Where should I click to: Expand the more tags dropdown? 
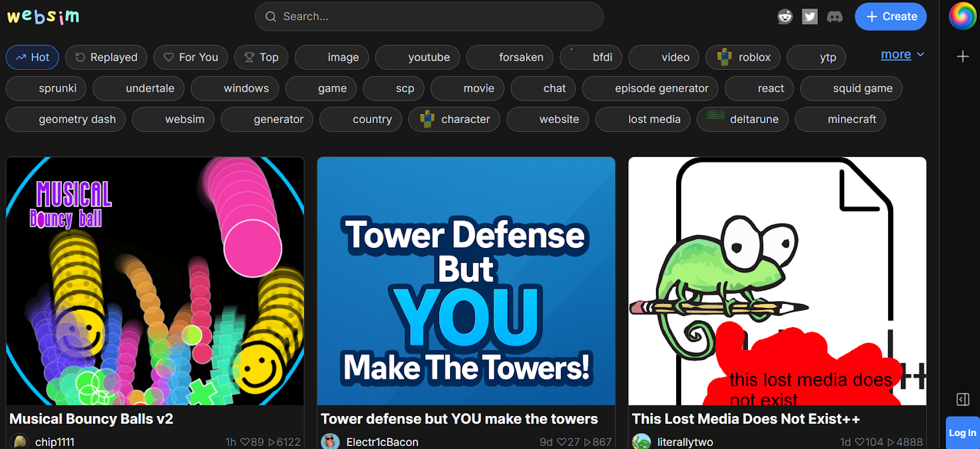pos(902,55)
